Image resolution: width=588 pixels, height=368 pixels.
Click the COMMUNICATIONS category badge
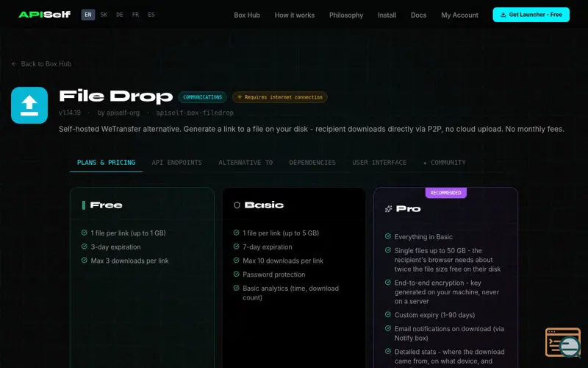[203, 97]
